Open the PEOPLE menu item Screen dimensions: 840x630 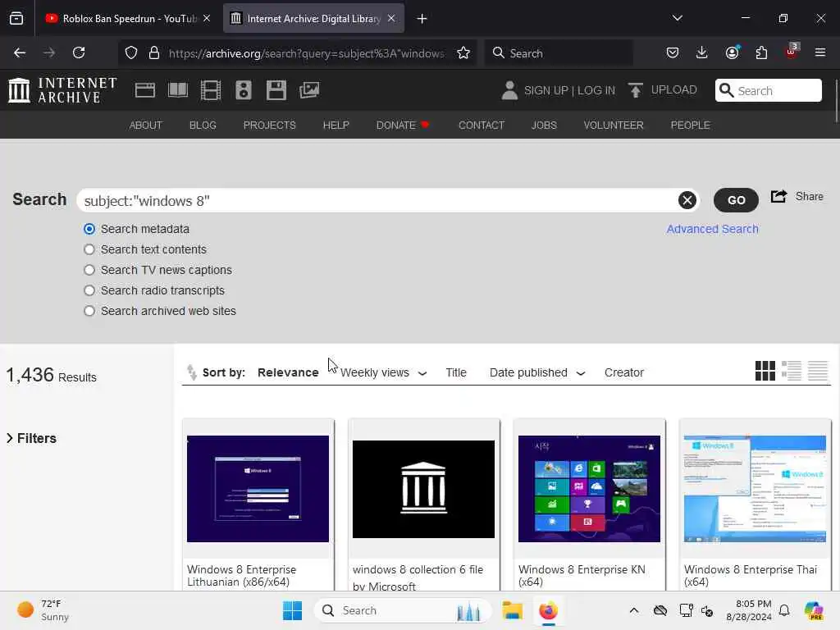click(690, 125)
